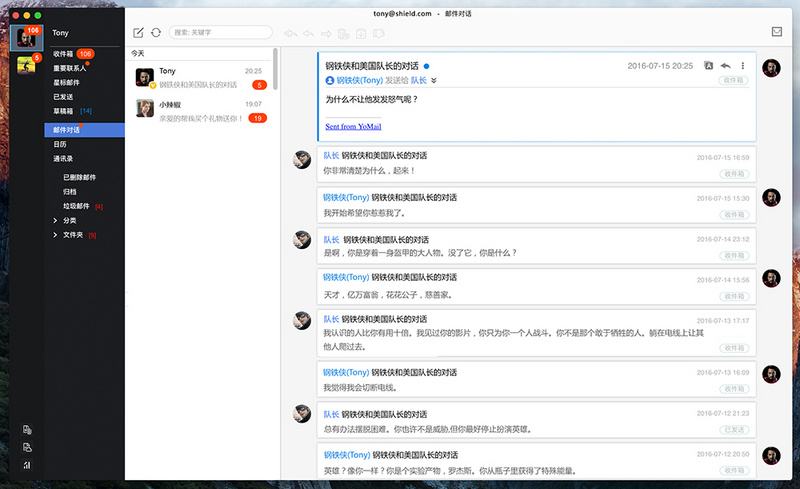This screenshot has height=489, width=800.
Task: Click the "Sent from YoMail" link
Action: [x=354, y=127]
